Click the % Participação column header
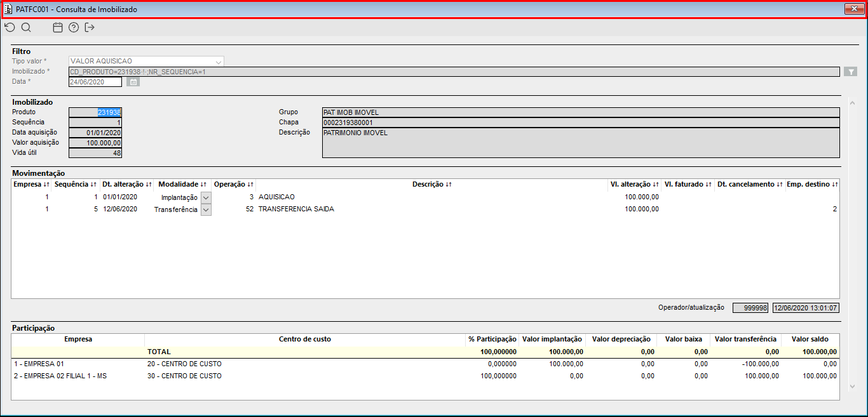The height and width of the screenshot is (417, 868). pyautogui.click(x=492, y=340)
